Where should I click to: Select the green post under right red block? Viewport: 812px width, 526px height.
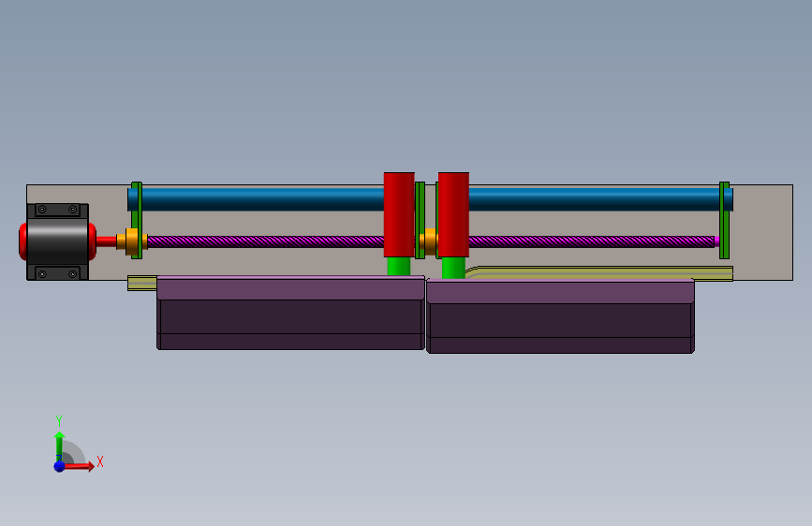(x=453, y=268)
